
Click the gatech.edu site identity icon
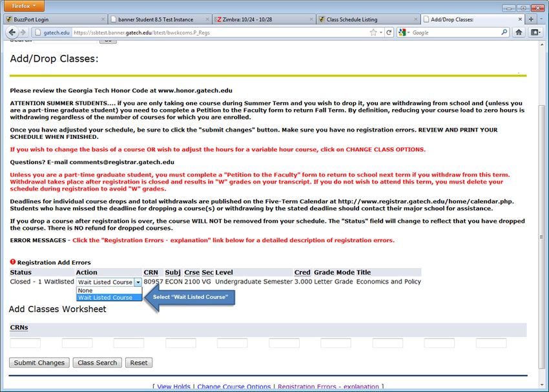52,32
